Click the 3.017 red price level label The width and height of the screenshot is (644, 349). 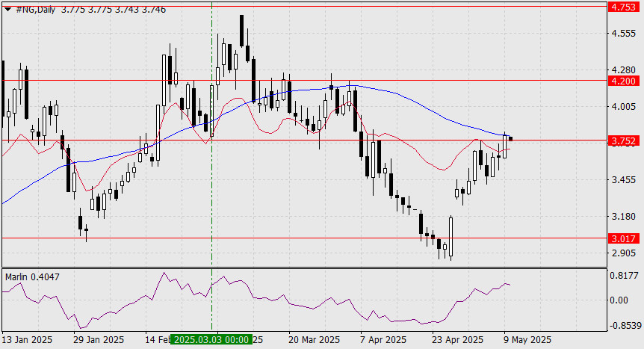coord(624,238)
